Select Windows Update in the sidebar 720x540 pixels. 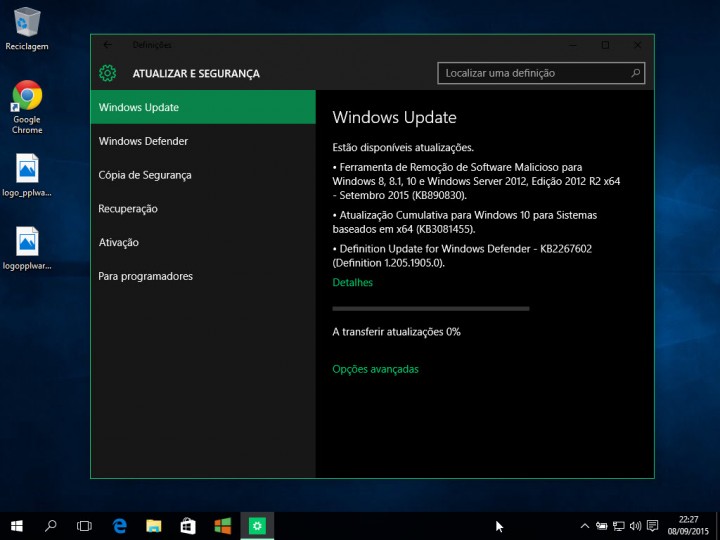pyautogui.click(x=203, y=107)
